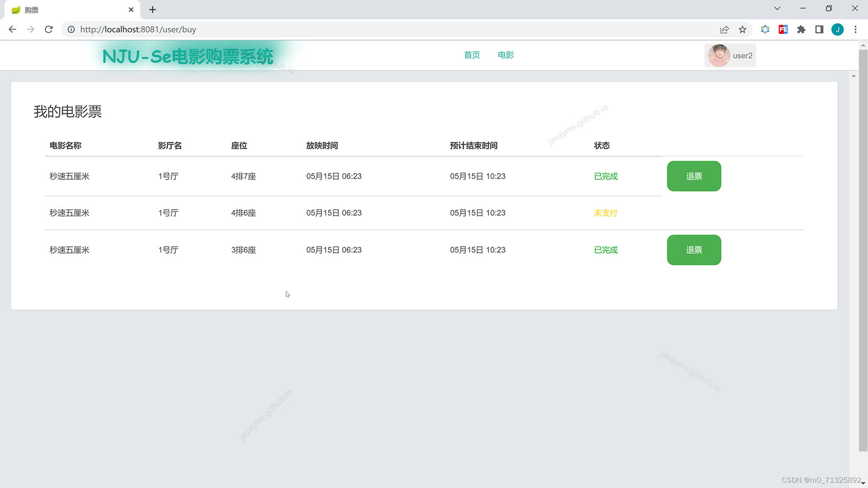Open the 电影 navigation link
Image resolution: width=868 pixels, height=488 pixels.
(x=505, y=55)
